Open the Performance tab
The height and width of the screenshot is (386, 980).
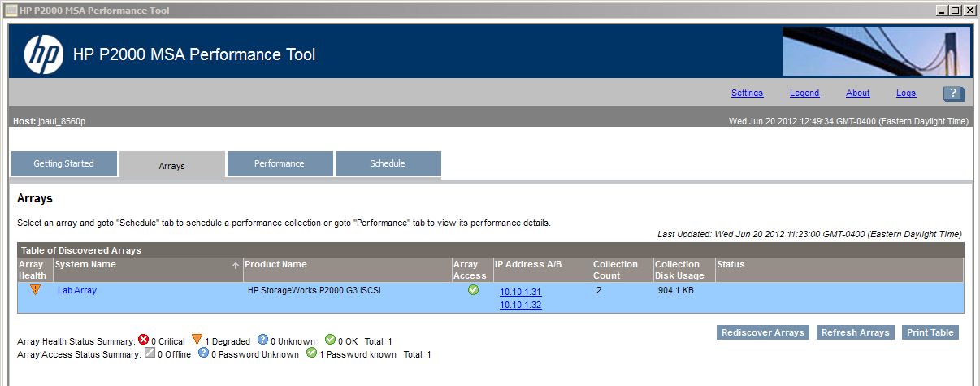tap(280, 163)
